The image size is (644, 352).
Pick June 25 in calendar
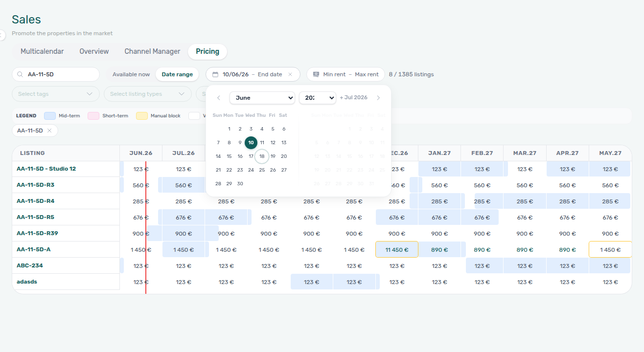coord(262,170)
